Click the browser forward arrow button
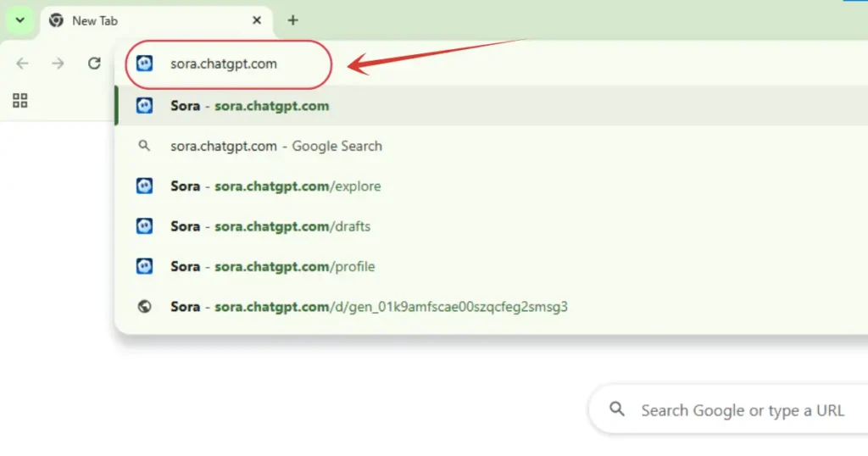Viewport: 868px width, 456px height. click(58, 64)
